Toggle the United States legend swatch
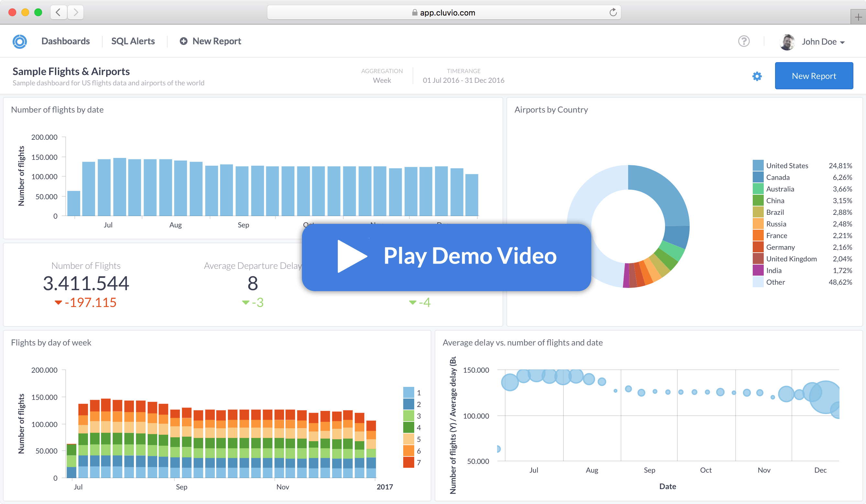Viewport: 866px width, 504px height. [758, 166]
